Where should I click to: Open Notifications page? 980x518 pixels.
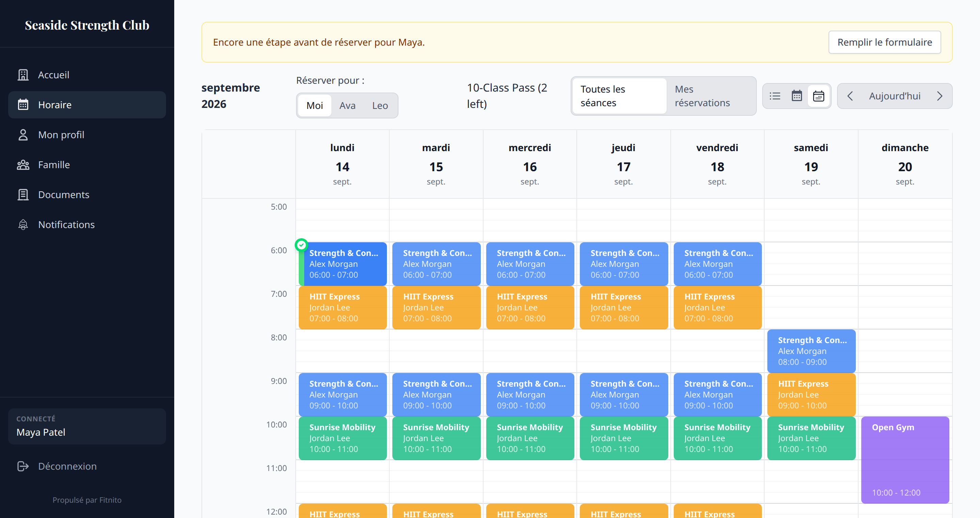(x=87, y=225)
